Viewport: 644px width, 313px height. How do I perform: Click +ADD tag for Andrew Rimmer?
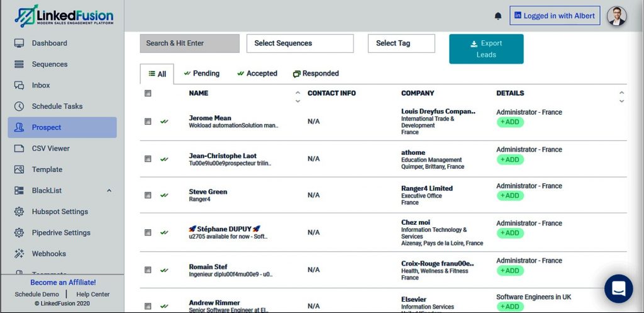click(510, 307)
